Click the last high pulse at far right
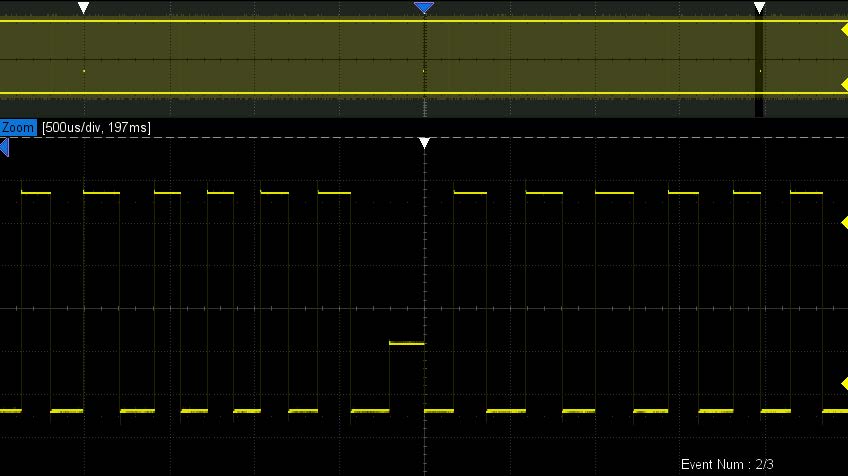The height and width of the screenshot is (476, 848). click(x=807, y=192)
